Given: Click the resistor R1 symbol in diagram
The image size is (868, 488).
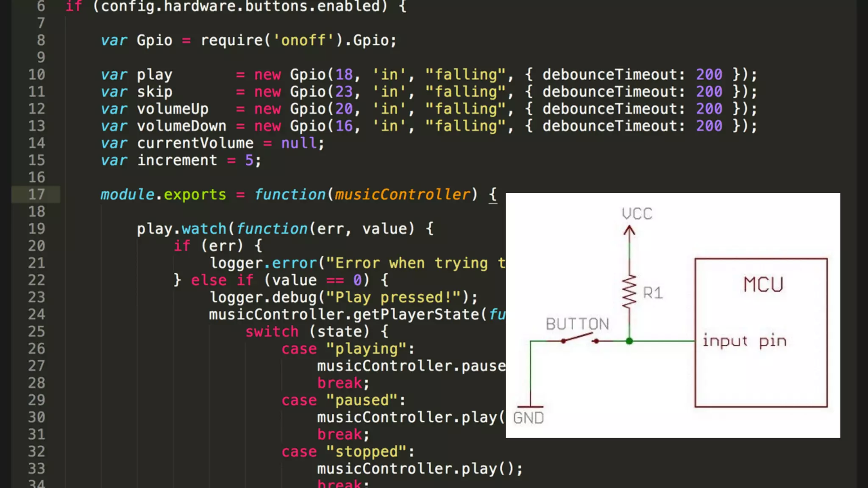Looking at the screenshot, I should coord(629,291).
